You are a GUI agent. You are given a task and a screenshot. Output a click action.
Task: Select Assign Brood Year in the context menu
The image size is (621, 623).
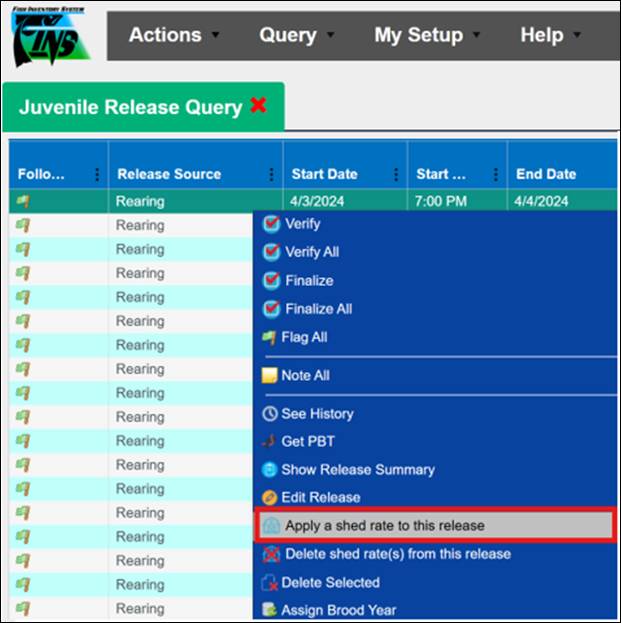[339, 610]
